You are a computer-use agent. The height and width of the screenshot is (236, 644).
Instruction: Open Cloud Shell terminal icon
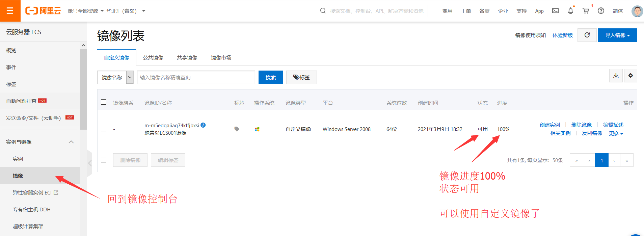coord(555,11)
